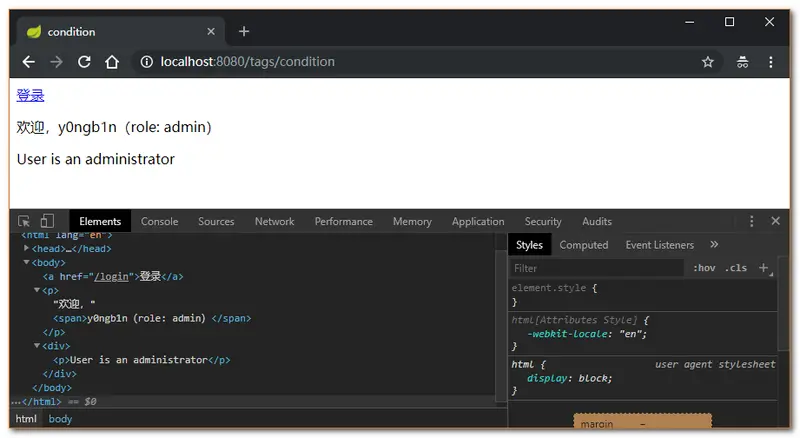This screenshot has height=438, width=800.
Task: Go to the browser home page
Action: coord(112,62)
